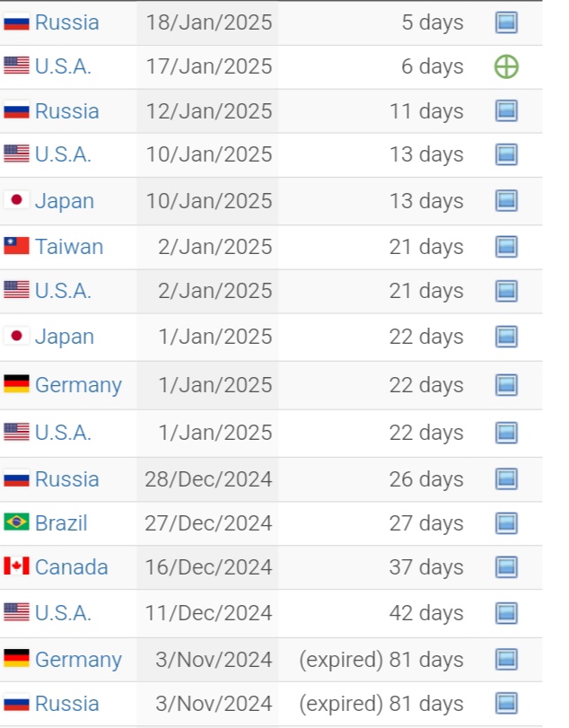This screenshot has height=728, width=569.
Task: Click the Russia link dated 12/Jan/2025
Action: (x=67, y=111)
